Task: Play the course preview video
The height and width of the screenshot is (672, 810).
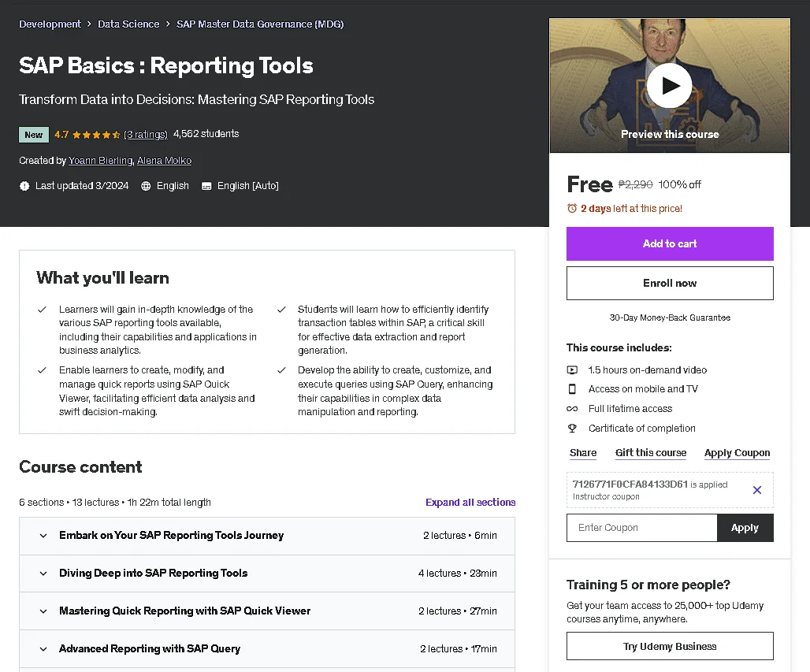Action: (670, 86)
